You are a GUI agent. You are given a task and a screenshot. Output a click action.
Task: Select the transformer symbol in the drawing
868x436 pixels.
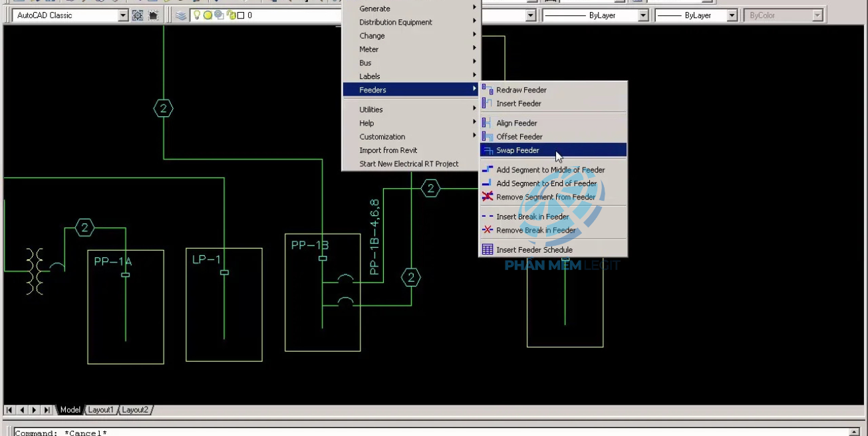pos(35,271)
